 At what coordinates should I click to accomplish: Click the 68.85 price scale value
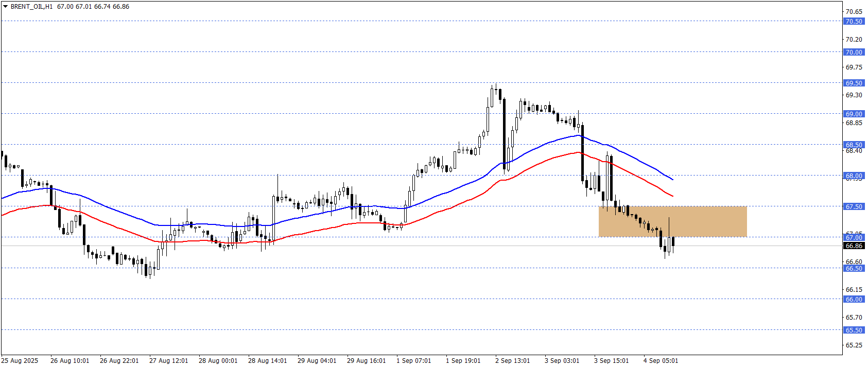pos(854,123)
